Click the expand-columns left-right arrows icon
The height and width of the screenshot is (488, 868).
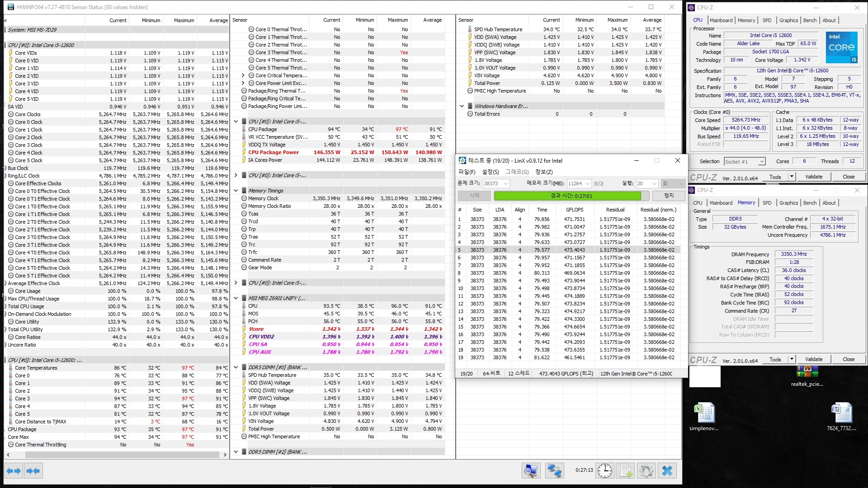tap(14, 471)
